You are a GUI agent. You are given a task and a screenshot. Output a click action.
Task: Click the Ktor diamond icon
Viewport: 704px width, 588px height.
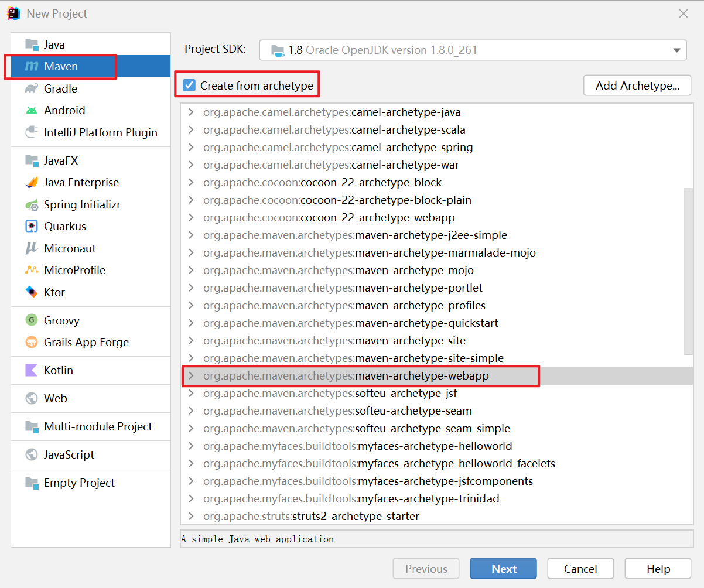click(32, 292)
